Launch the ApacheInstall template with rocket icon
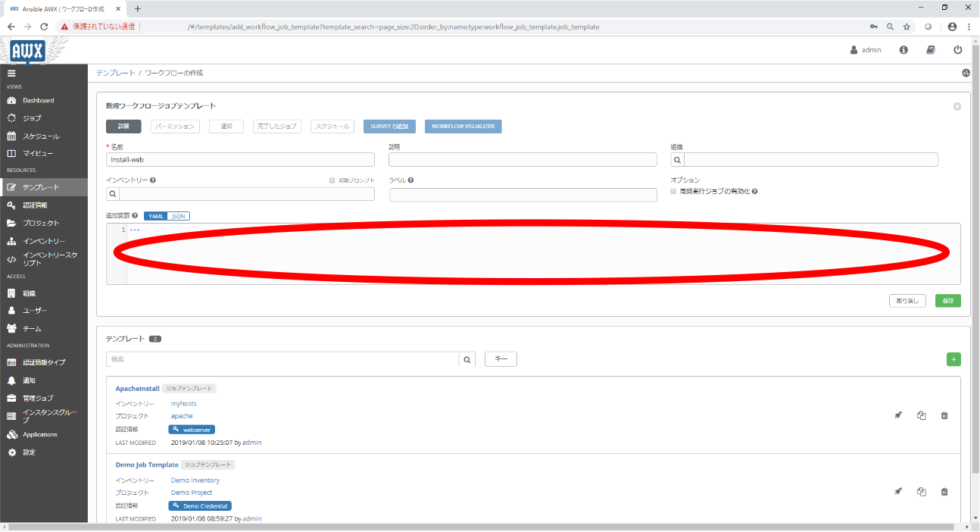This screenshot has width=980, height=532. coord(898,415)
